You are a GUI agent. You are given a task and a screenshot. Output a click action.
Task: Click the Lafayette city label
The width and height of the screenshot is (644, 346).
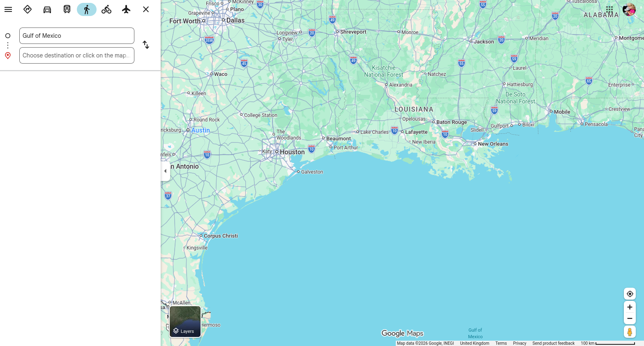pos(416,132)
